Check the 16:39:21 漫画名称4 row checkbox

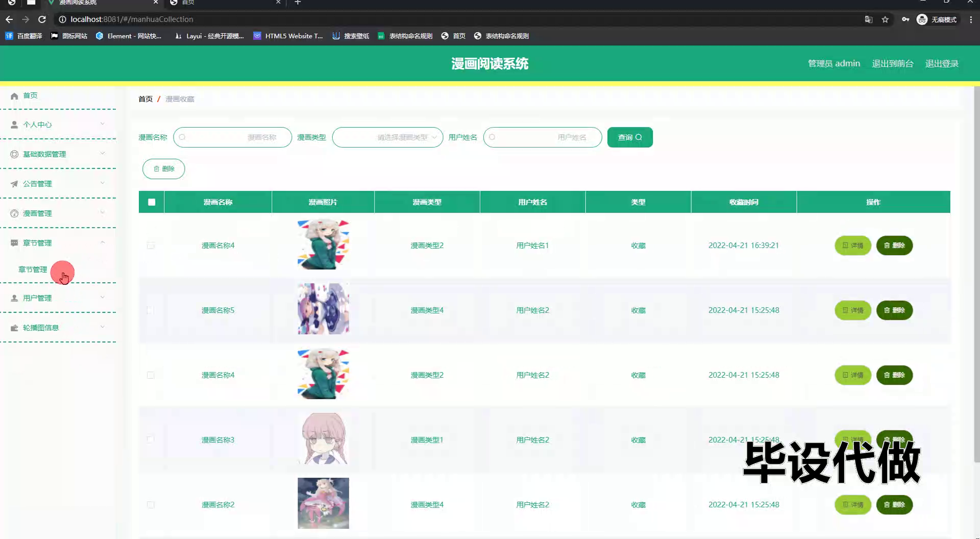pyautogui.click(x=151, y=246)
